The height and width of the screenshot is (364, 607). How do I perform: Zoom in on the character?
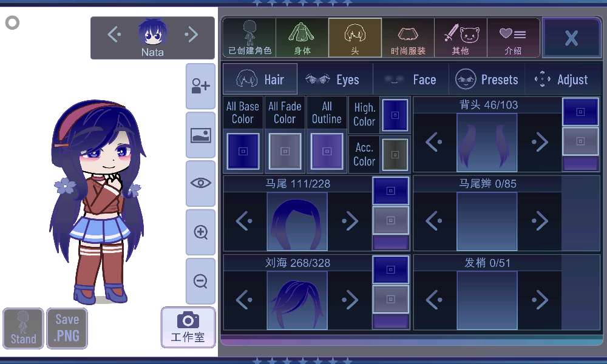click(200, 232)
